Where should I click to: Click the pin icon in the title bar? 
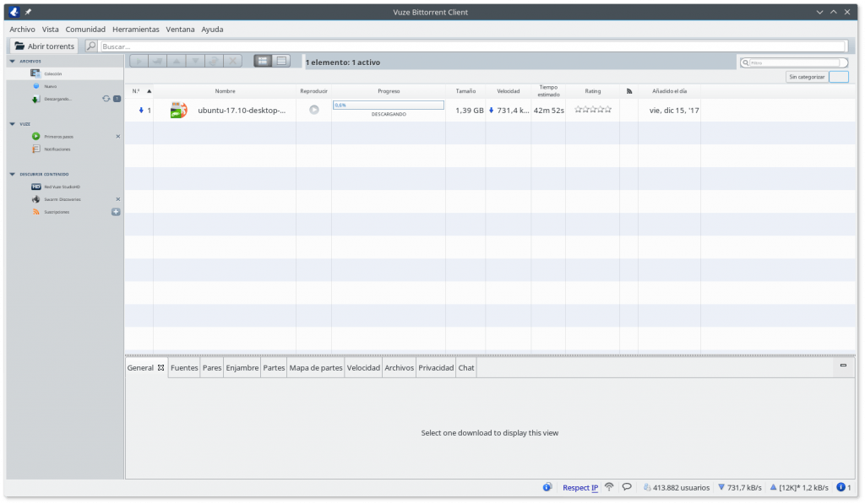pyautogui.click(x=28, y=12)
